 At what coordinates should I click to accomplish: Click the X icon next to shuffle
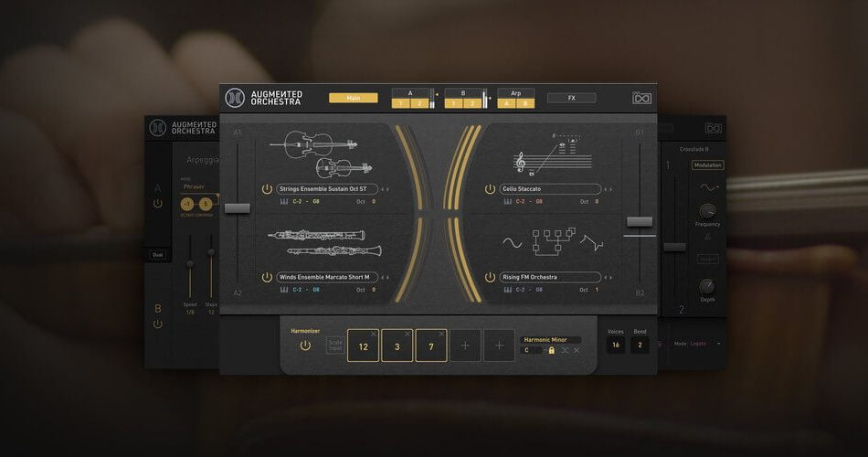click(x=577, y=350)
